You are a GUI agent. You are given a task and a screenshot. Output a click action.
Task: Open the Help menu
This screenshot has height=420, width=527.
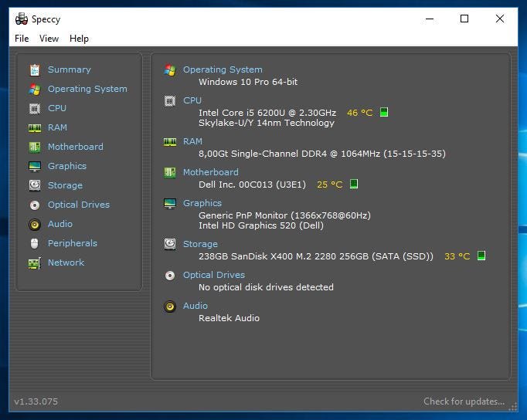[x=79, y=39]
